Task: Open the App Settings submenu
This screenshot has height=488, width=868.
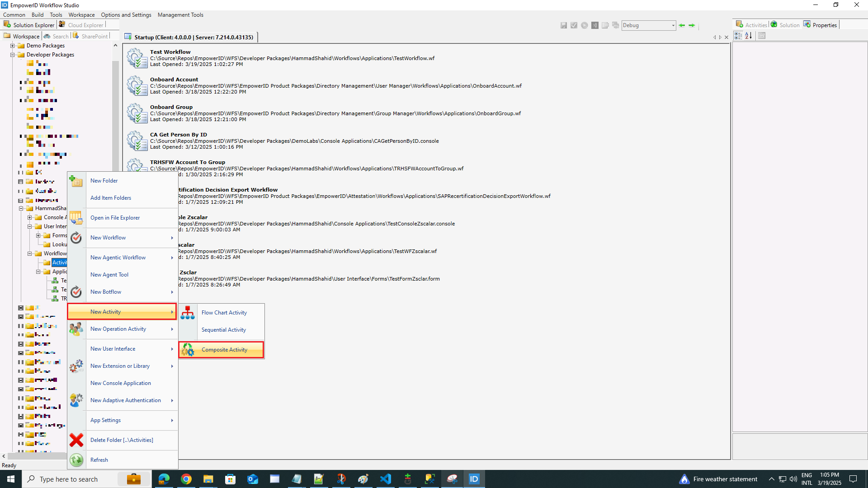Action: coord(122,420)
